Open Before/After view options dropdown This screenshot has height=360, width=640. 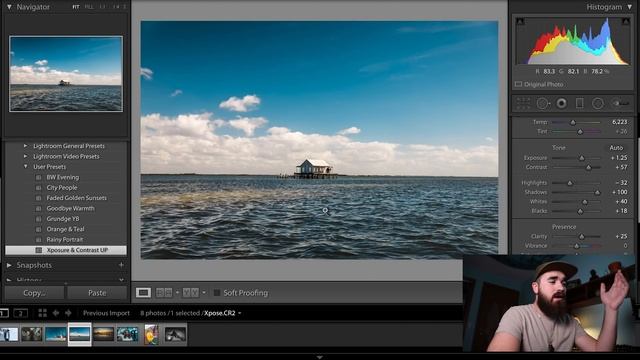coord(204,293)
